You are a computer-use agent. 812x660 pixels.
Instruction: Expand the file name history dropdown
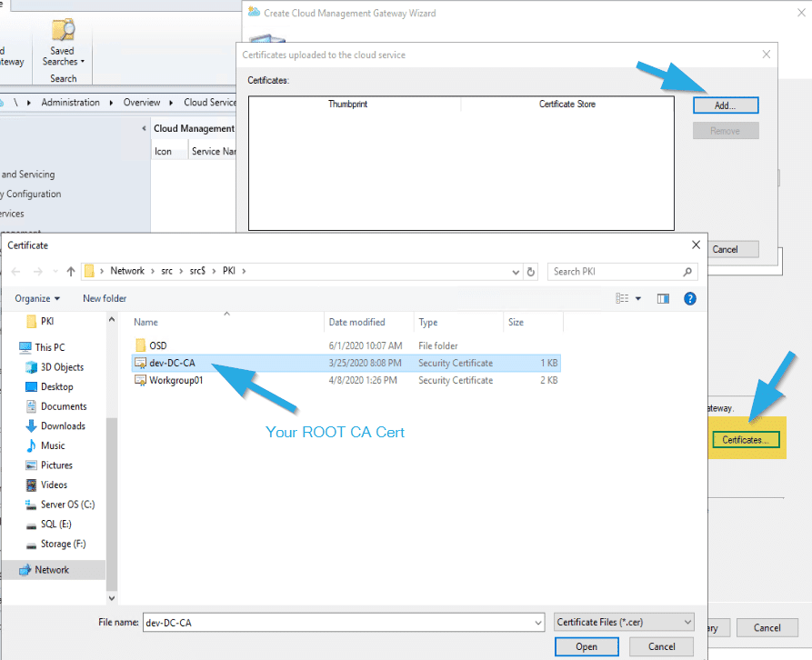coord(537,622)
